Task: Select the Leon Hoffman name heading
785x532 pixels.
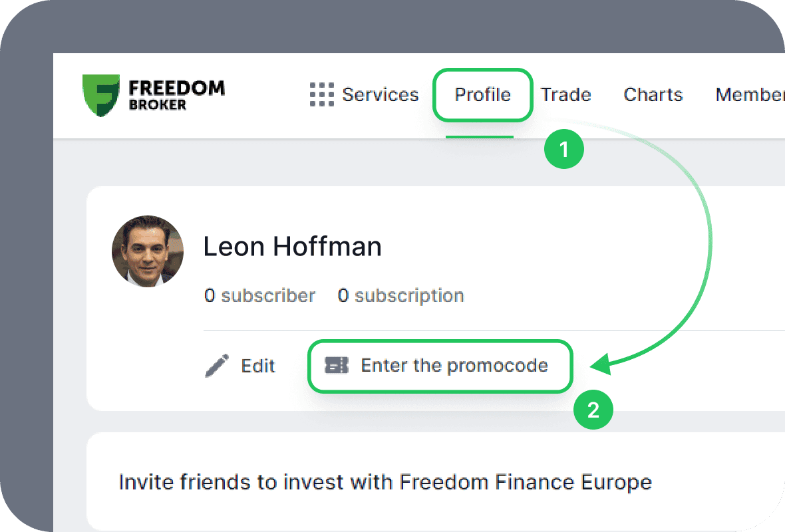Action: pos(292,247)
